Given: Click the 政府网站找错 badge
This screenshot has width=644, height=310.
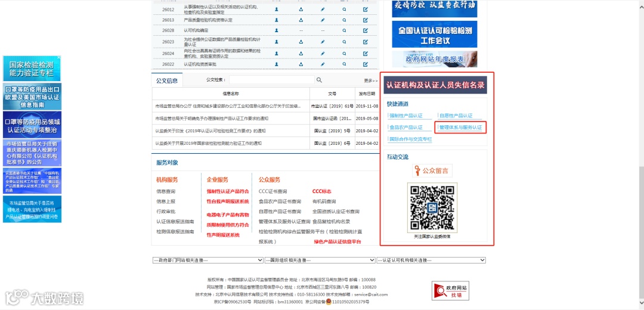Looking at the screenshot, I should tap(450, 291).
